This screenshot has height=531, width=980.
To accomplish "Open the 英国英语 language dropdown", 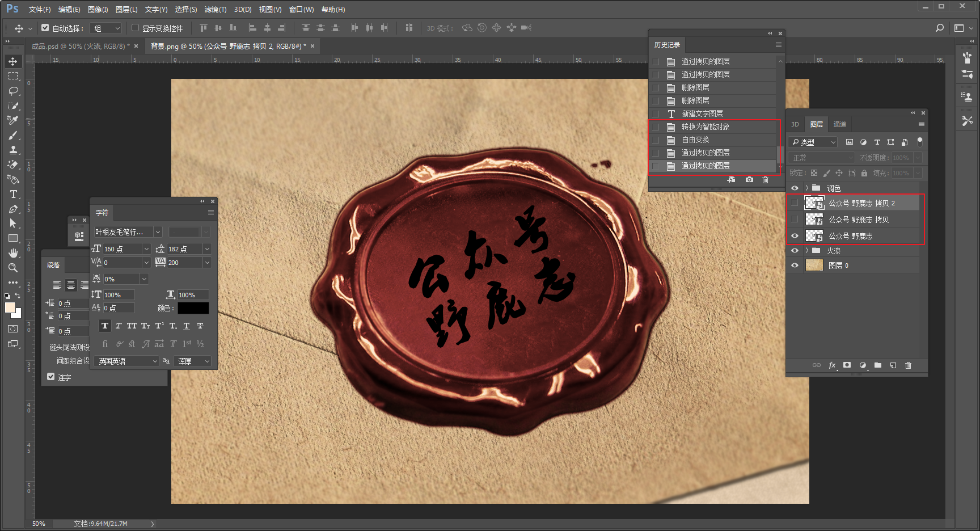I will (126, 361).
